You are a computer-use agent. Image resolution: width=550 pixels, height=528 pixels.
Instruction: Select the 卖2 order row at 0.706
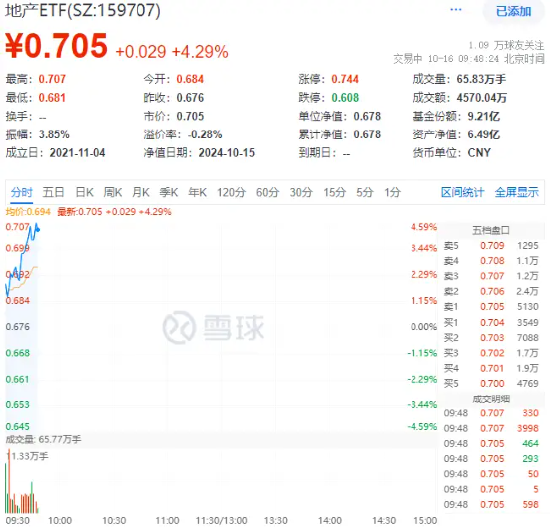(x=491, y=291)
